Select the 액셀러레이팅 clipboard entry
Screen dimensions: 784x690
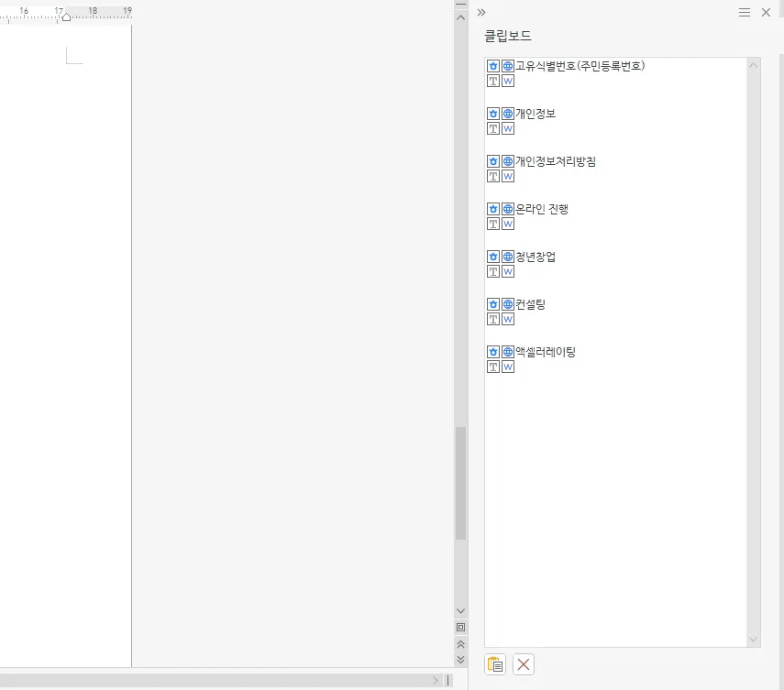tap(546, 352)
